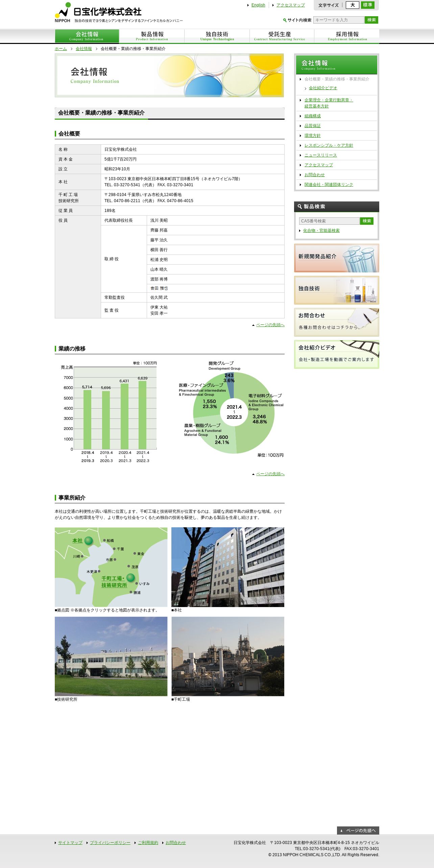Open the お問合わせ sidebar banner

[x=337, y=322]
